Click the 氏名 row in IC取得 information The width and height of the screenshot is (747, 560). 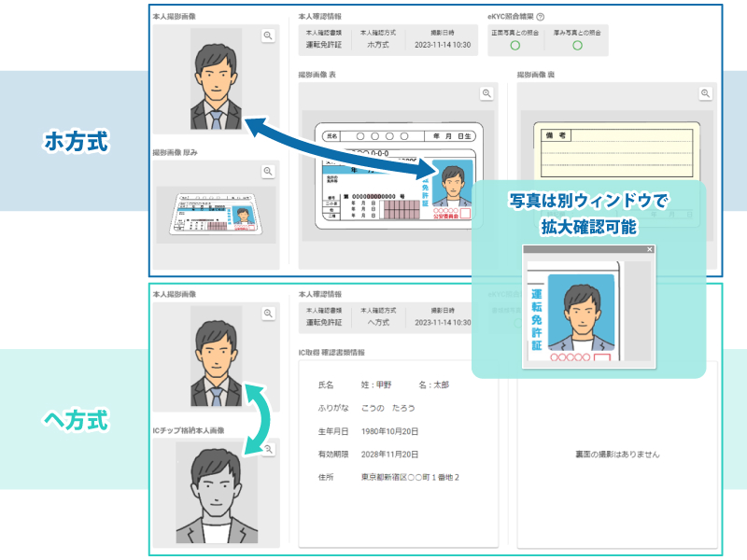click(x=384, y=385)
